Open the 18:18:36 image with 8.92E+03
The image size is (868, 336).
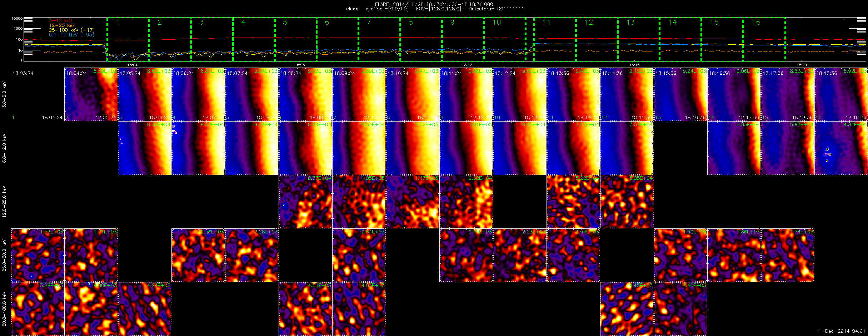[x=841, y=94]
